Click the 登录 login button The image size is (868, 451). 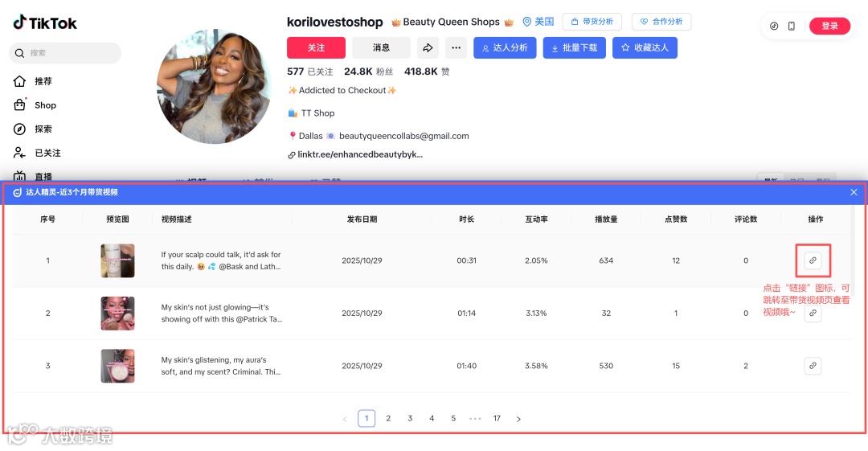(829, 26)
